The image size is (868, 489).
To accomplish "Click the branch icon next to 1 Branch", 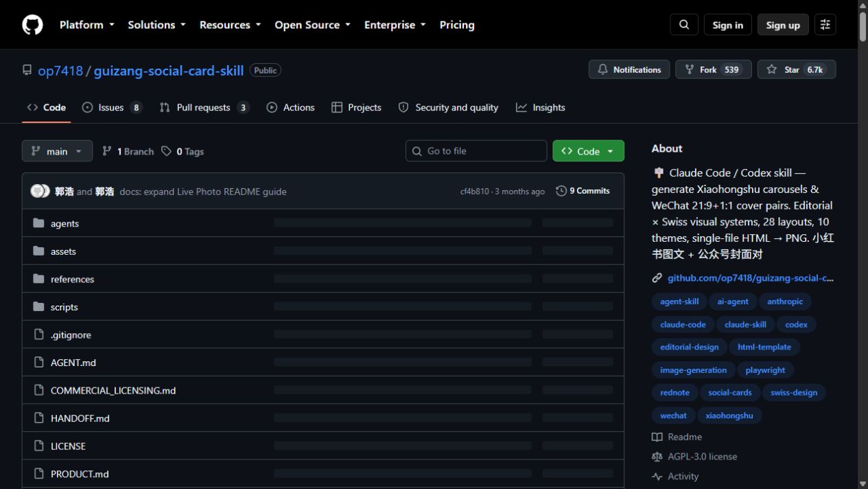I will click(x=107, y=151).
